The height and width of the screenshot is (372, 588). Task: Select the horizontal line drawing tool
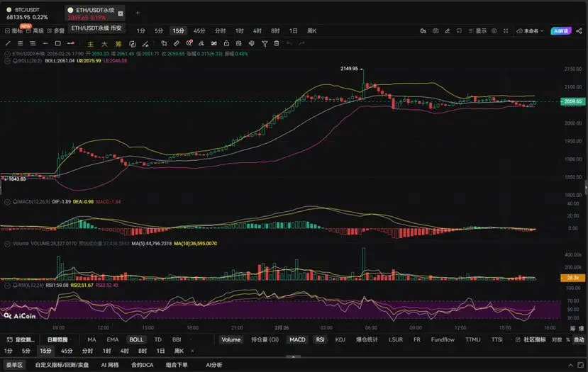tap(45, 43)
